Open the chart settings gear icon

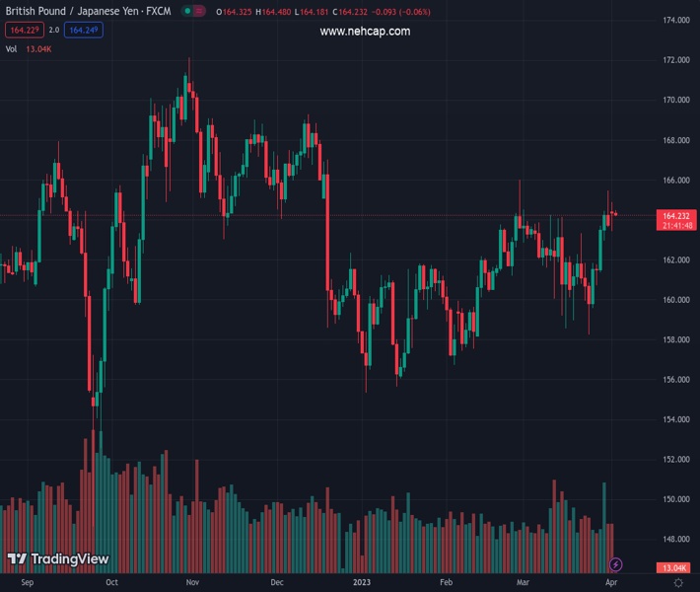[x=678, y=582]
